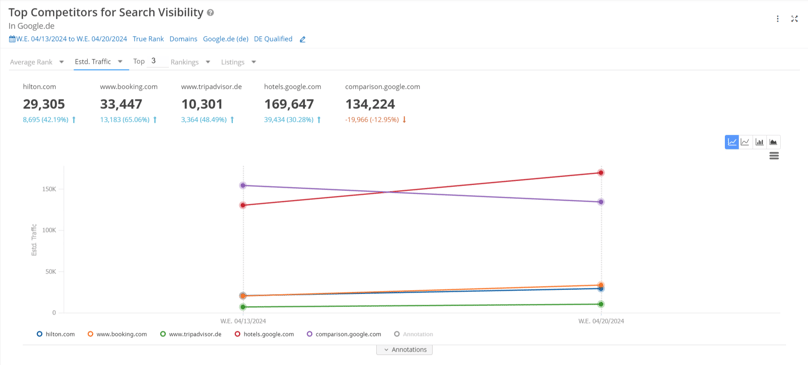
Task: Open the Listings dropdown tab
Action: click(x=239, y=62)
